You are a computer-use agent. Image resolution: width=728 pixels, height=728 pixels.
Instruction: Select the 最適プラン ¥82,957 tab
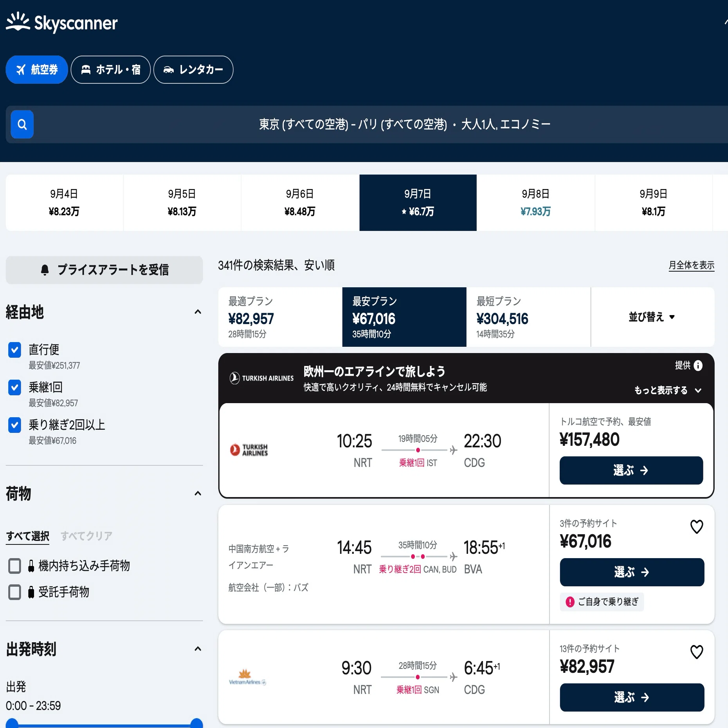pyautogui.click(x=280, y=317)
